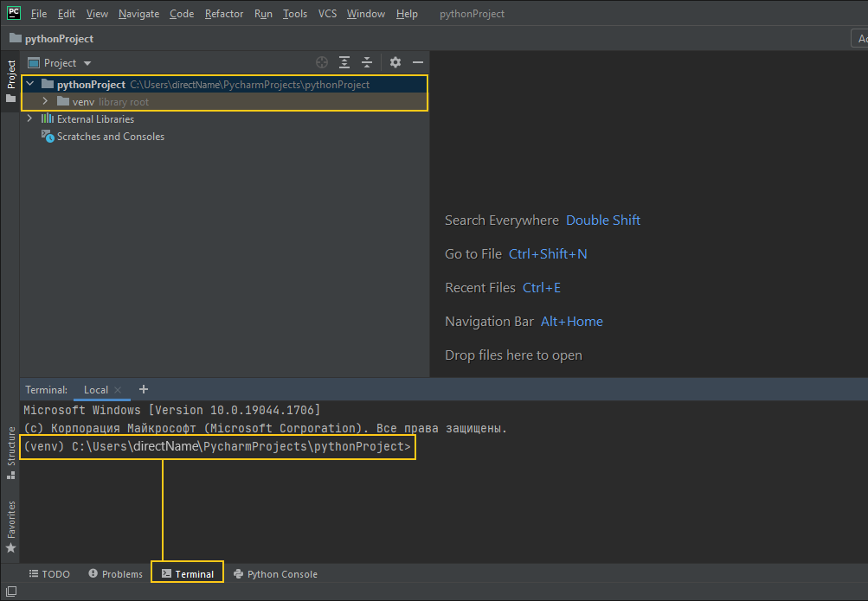Viewport: 868px width, 601px height.
Task: Select External Libraries in project tree
Action: point(95,118)
